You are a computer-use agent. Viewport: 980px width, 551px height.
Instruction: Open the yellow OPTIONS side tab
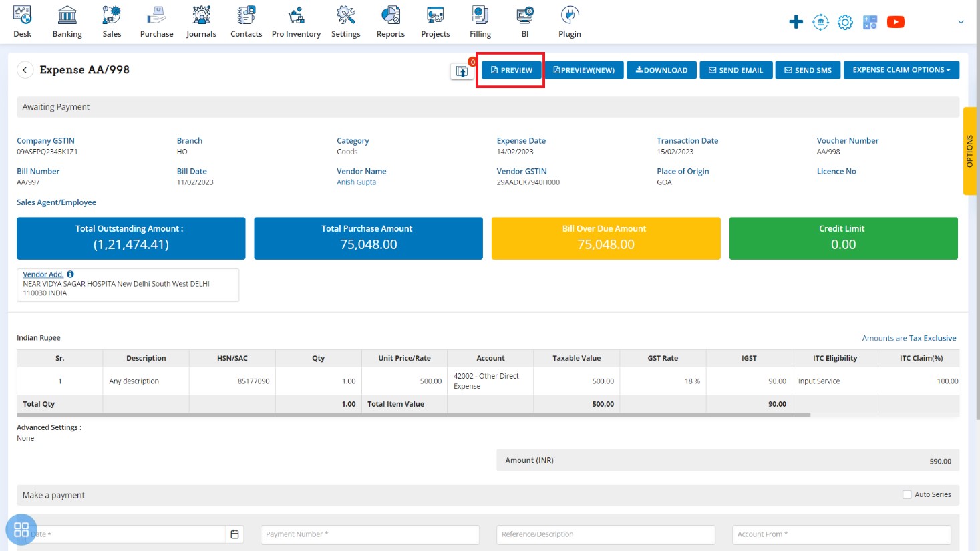point(969,151)
